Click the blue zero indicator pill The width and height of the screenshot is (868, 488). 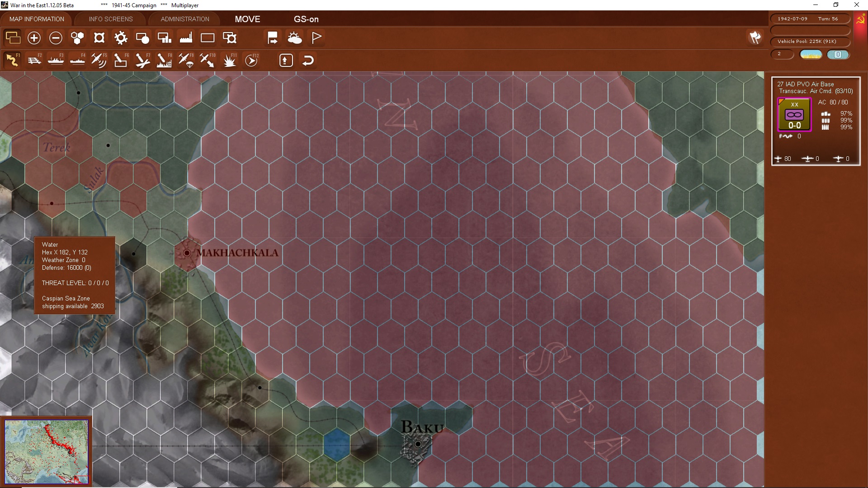[x=838, y=54]
